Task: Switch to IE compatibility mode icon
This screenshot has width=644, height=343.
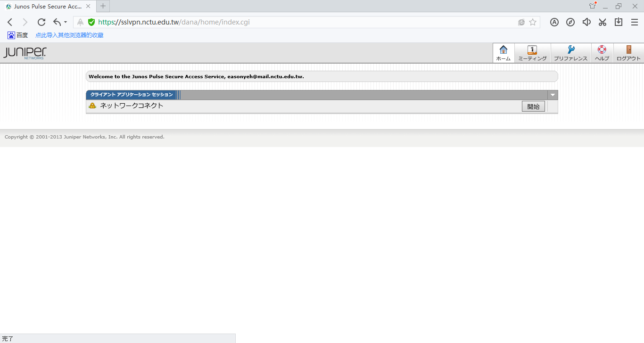Action: point(521,22)
